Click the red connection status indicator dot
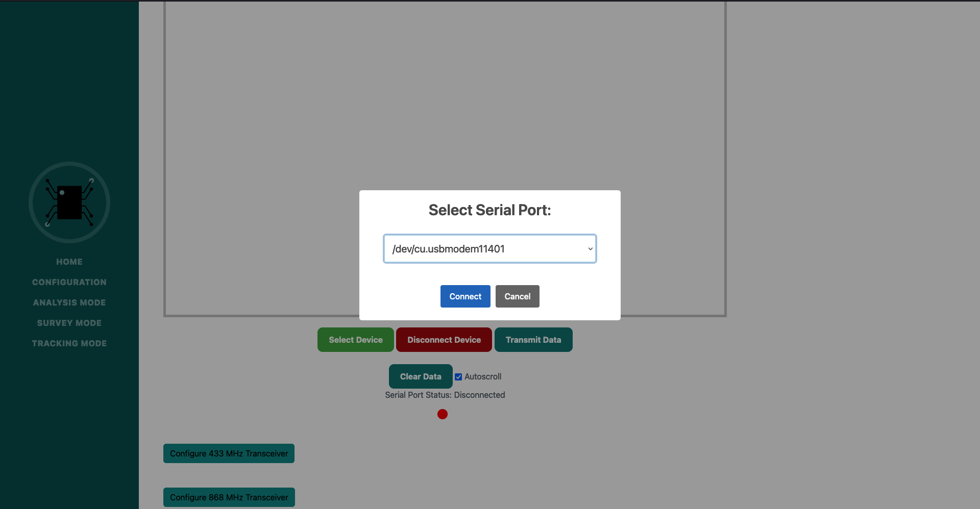The height and width of the screenshot is (509, 980). pos(443,414)
